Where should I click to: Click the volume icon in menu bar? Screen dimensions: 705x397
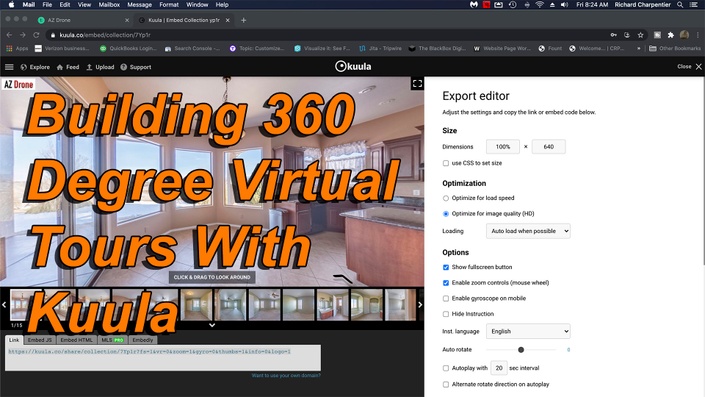tap(565, 4)
